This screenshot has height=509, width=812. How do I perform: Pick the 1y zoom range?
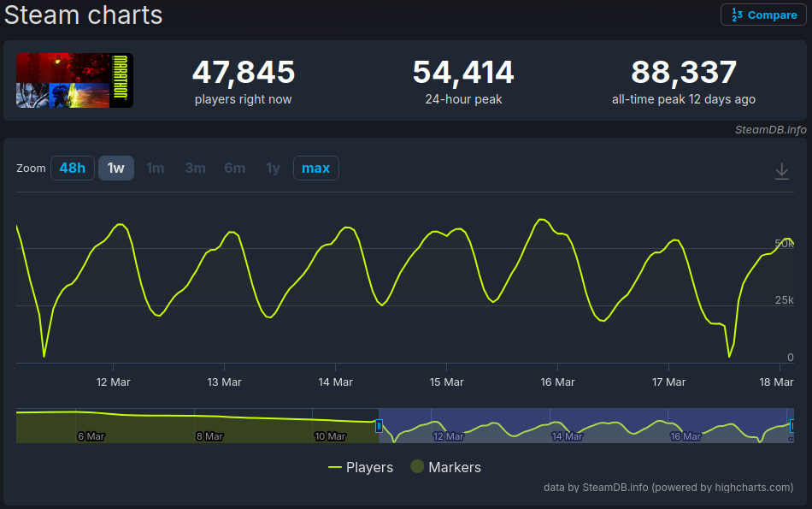coord(273,168)
